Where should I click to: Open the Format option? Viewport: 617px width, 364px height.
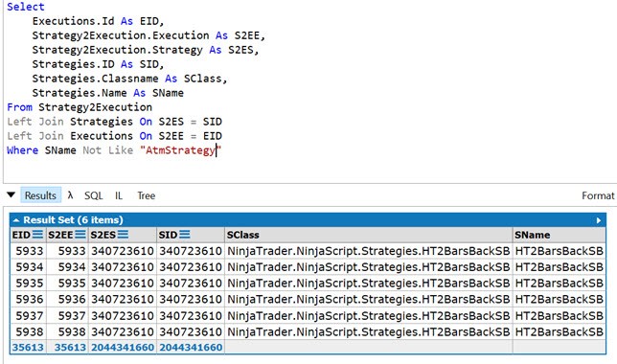click(598, 195)
